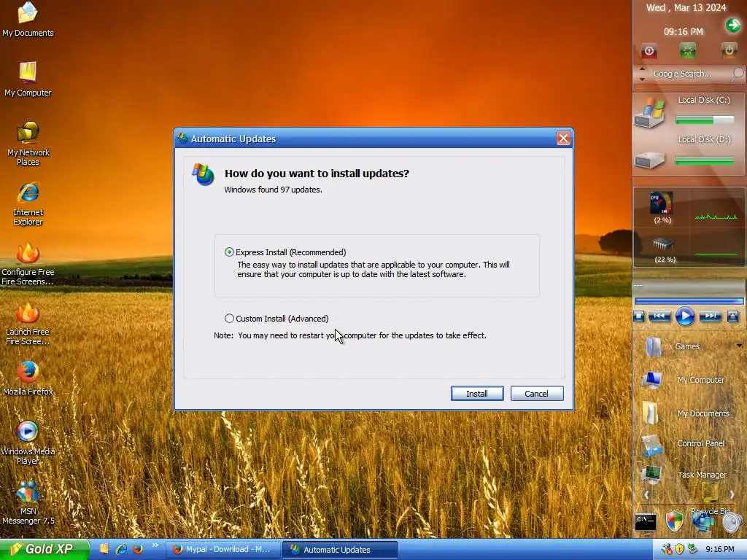The height and width of the screenshot is (560, 747).
Task: Click Local Disk (C:) drive icon
Action: (649, 112)
